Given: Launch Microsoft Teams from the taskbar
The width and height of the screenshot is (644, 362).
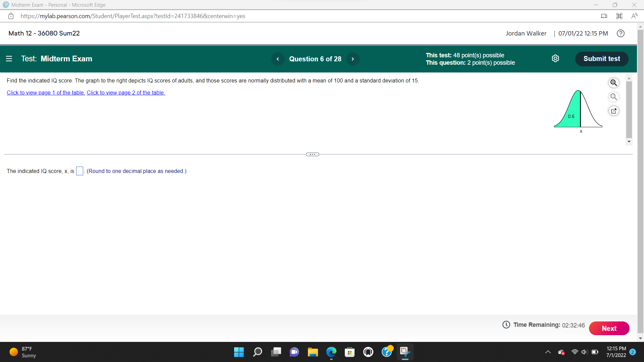Looking at the screenshot, I should point(294,352).
